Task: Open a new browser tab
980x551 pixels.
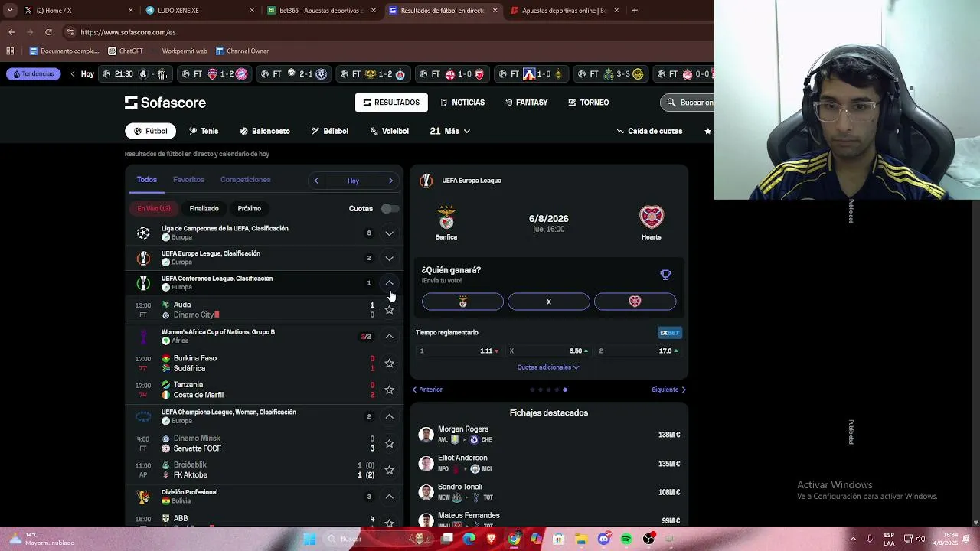Action: click(x=635, y=11)
